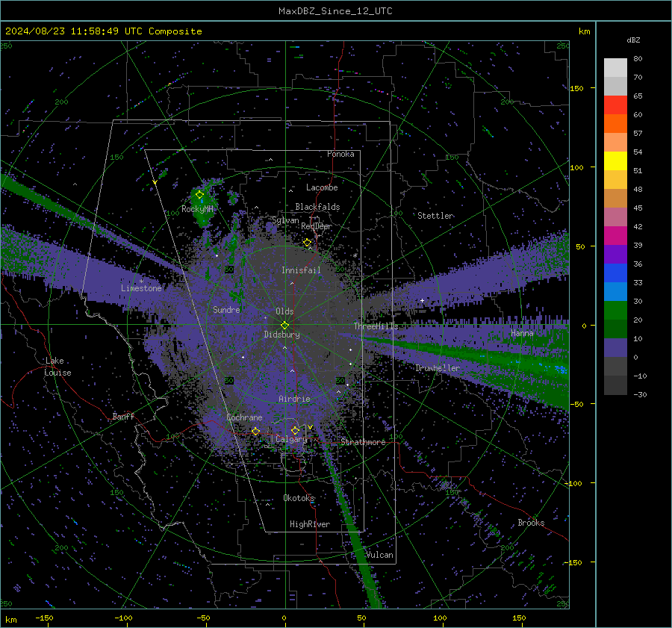Click the HighRiver label
Image resolution: width=672 pixels, height=628 pixels.
pos(310,524)
